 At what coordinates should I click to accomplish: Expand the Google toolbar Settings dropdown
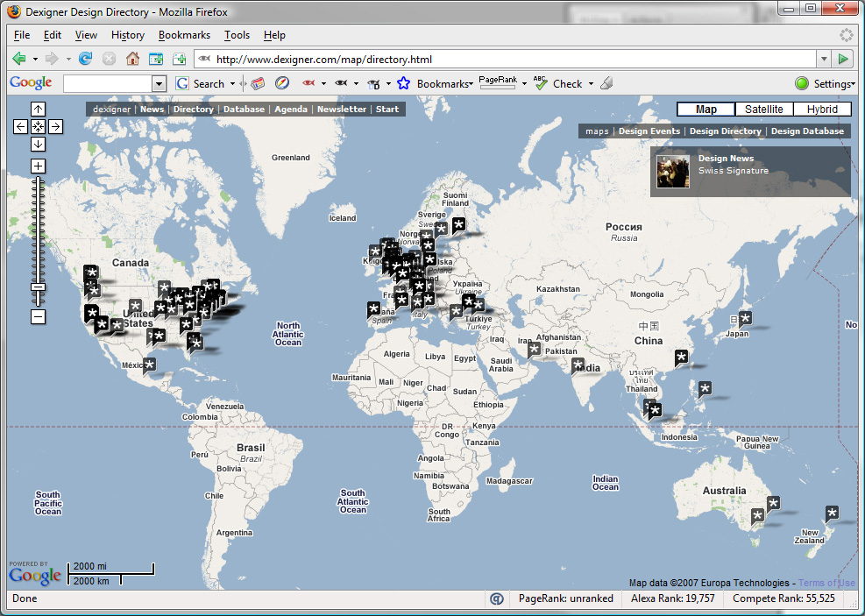pos(833,84)
